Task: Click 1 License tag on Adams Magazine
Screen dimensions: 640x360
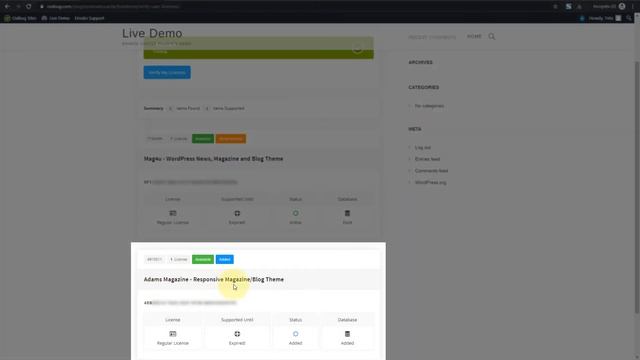Action: pos(179,259)
